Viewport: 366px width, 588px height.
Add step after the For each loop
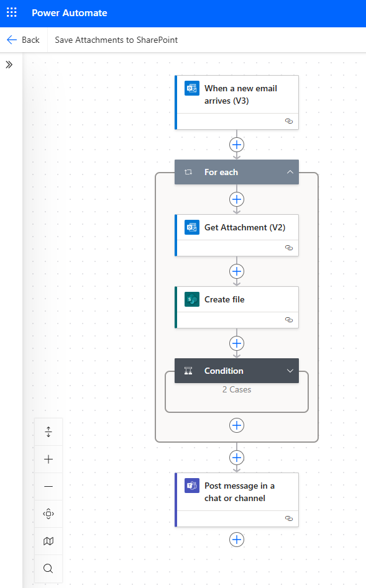click(237, 458)
